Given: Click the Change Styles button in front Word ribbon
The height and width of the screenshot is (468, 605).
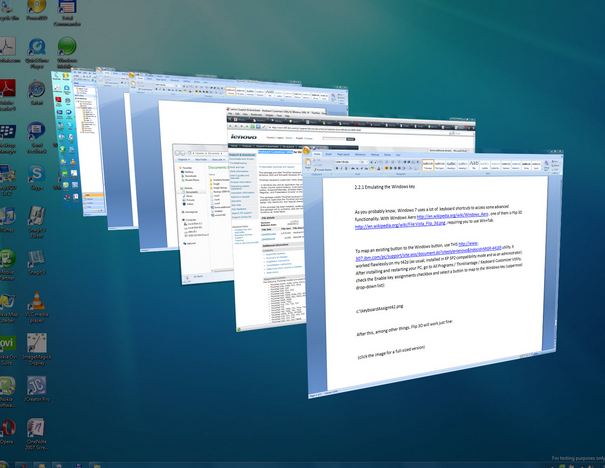Looking at the screenshot, I should click(x=546, y=166).
